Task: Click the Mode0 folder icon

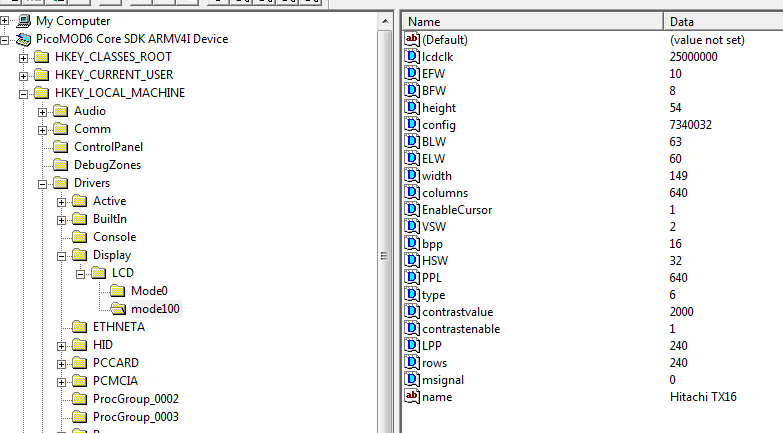Action: [119, 291]
